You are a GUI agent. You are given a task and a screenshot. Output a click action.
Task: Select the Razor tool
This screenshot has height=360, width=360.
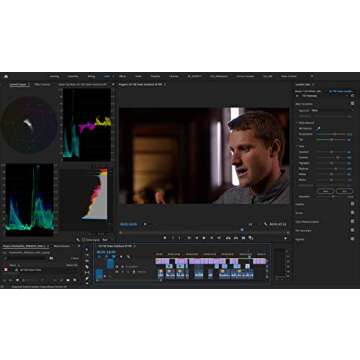[x=87, y=267]
